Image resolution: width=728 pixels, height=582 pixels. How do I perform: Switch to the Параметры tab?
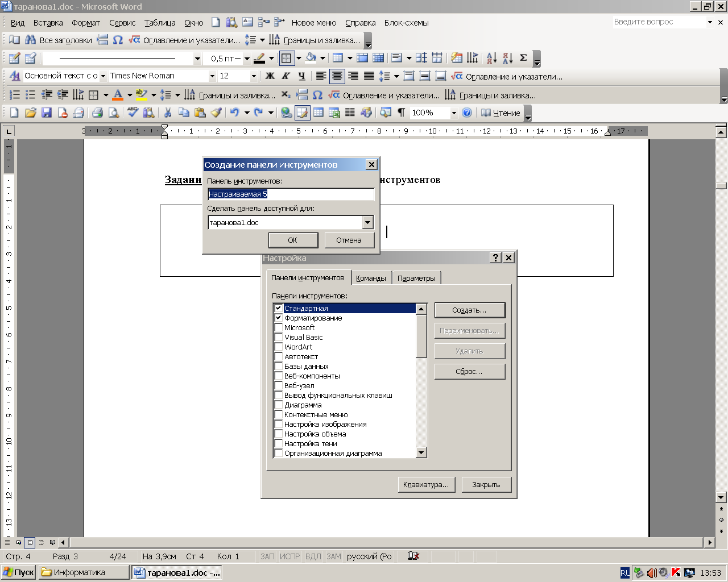point(416,278)
